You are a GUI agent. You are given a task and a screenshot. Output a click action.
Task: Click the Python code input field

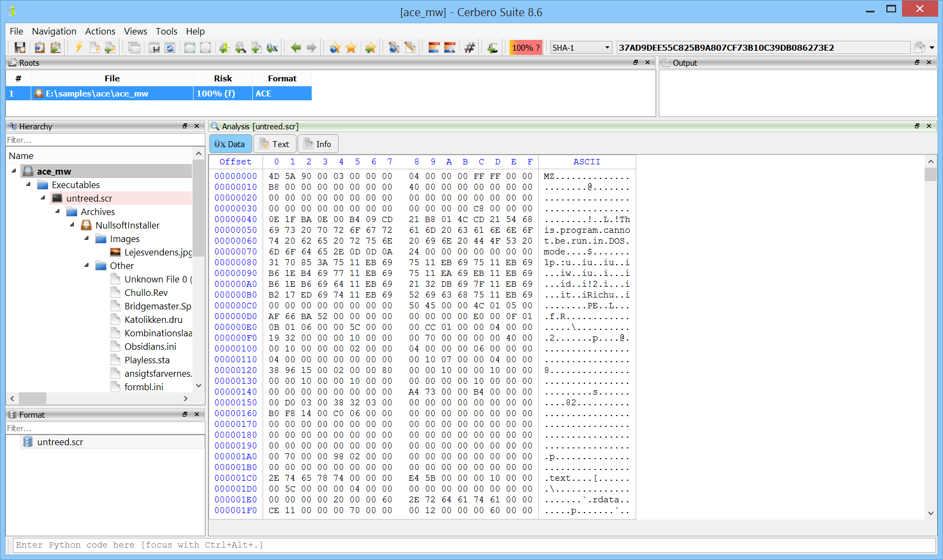coord(474,545)
